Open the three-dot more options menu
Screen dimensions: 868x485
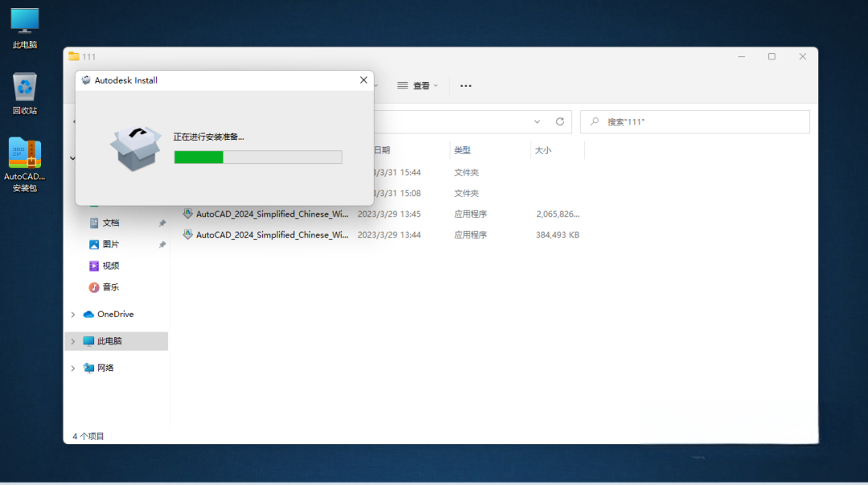[465, 86]
